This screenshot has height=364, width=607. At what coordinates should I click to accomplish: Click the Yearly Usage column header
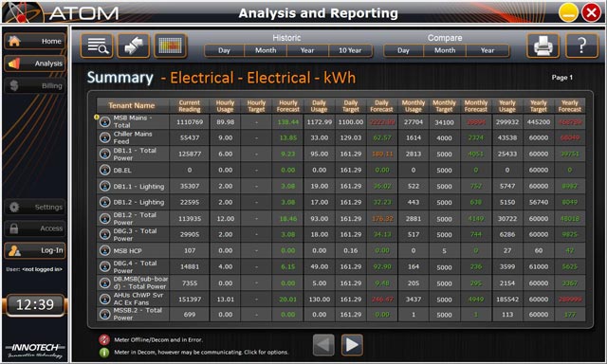coord(507,105)
